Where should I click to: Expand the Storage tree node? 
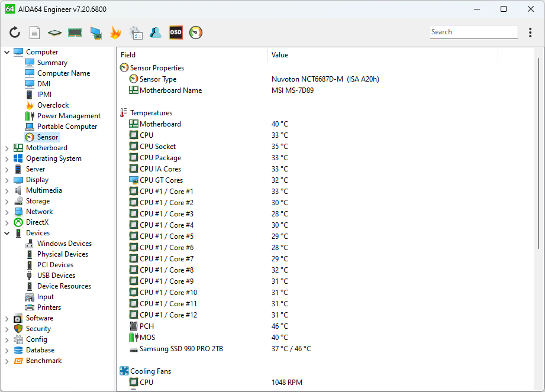(7, 201)
